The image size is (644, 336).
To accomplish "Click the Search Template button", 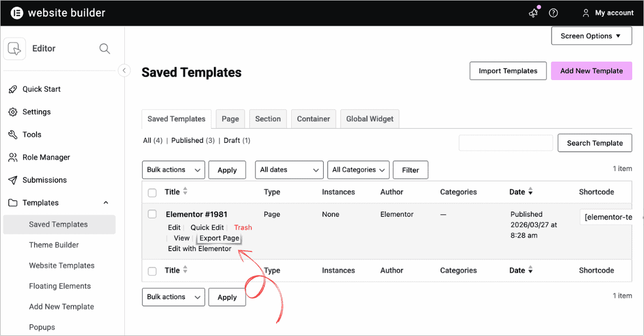I will point(595,143).
